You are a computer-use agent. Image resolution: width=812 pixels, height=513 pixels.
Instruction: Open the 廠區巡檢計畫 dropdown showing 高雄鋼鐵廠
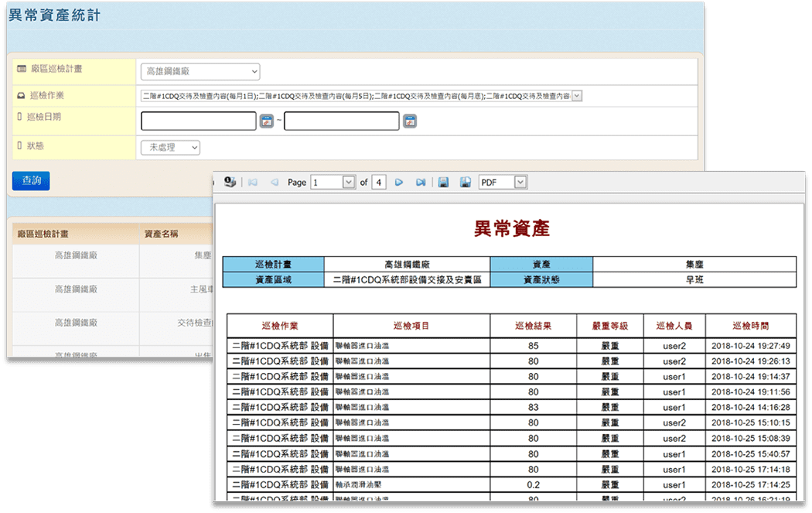point(200,72)
